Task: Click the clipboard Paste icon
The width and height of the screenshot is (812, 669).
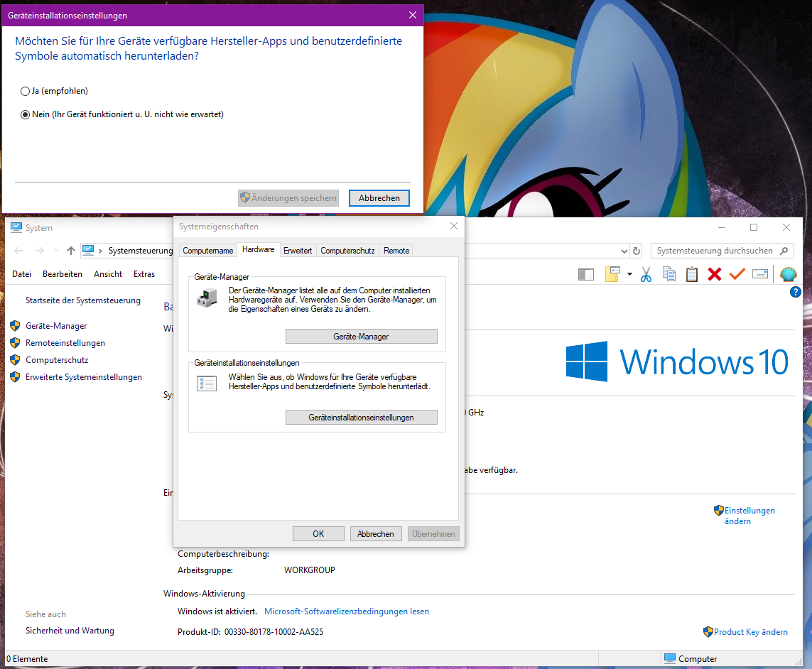Action: (x=692, y=274)
